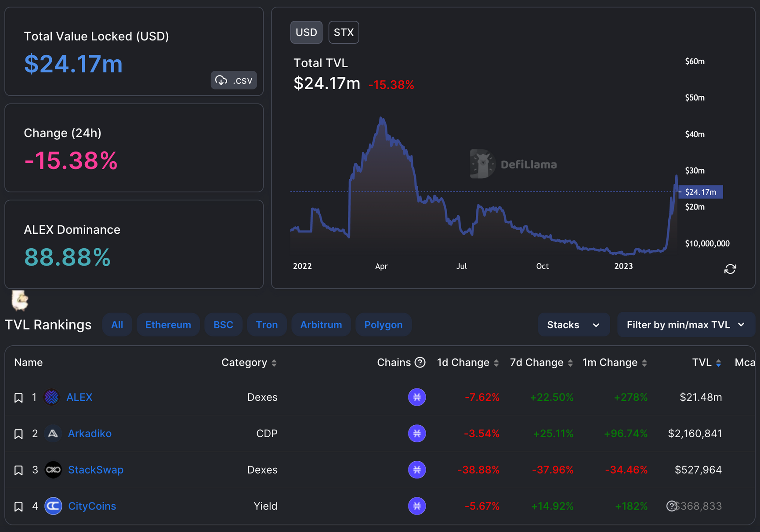760x532 pixels.
Task: Click the $24.17m marker on the chart axis
Action: 700,192
